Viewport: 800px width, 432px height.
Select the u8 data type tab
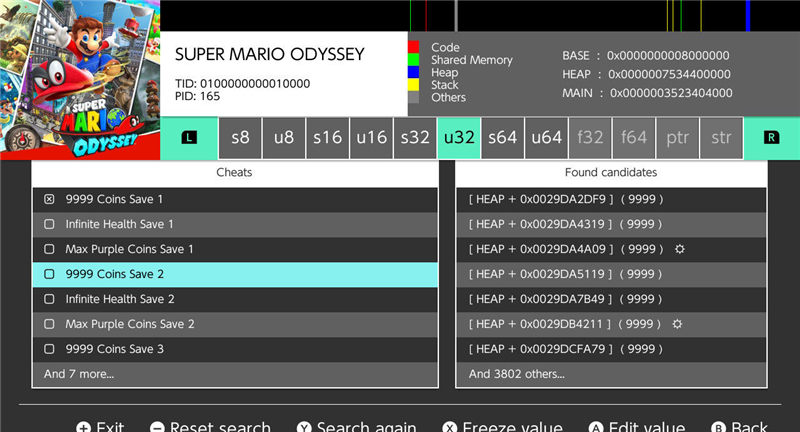[284, 138]
